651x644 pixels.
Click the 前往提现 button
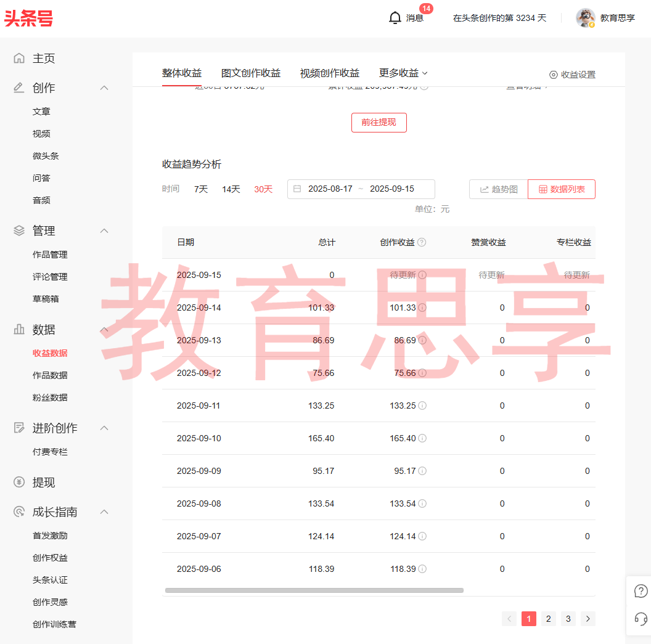(x=379, y=122)
